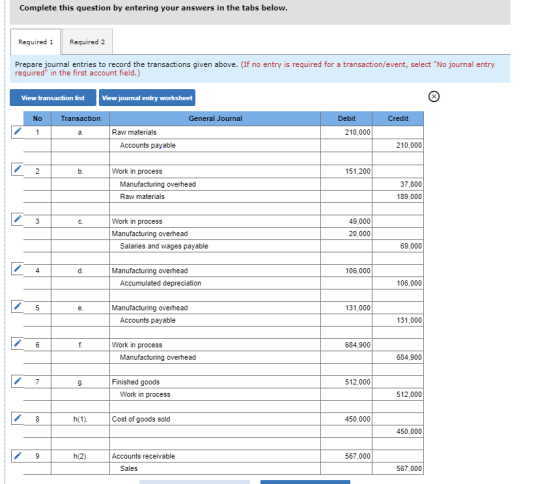Edit Accounts receivable entry 9 pencil icon
560x484 pixels.
[x=17, y=455]
